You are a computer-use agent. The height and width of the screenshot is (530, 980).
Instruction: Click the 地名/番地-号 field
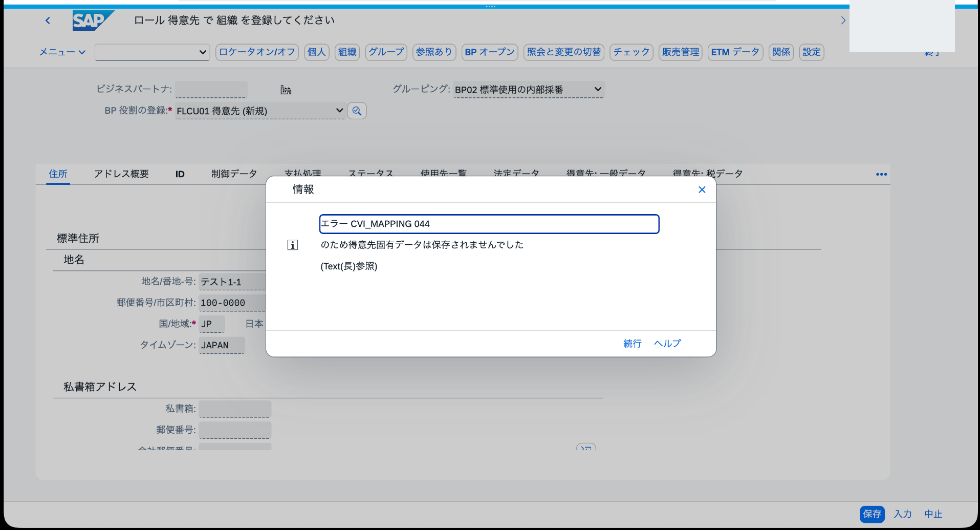[x=232, y=282]
